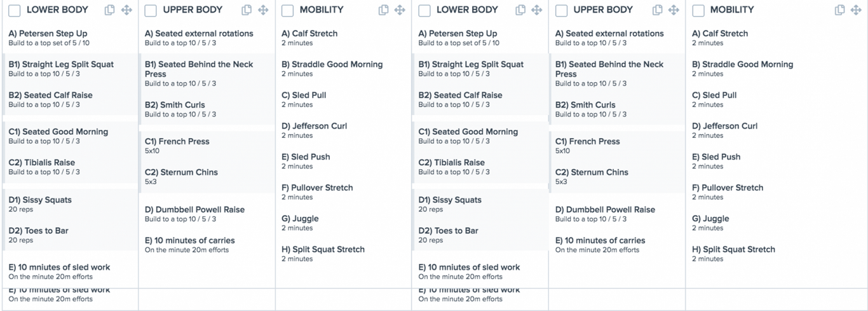Click copy icon on the leftmost LOWER BODY card

110,10
